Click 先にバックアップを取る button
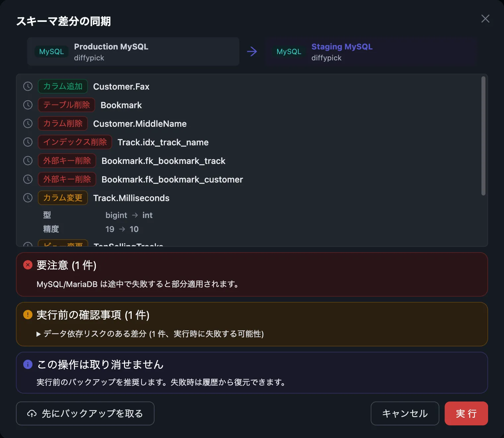The image size is (504, 438). click(85, 413)
